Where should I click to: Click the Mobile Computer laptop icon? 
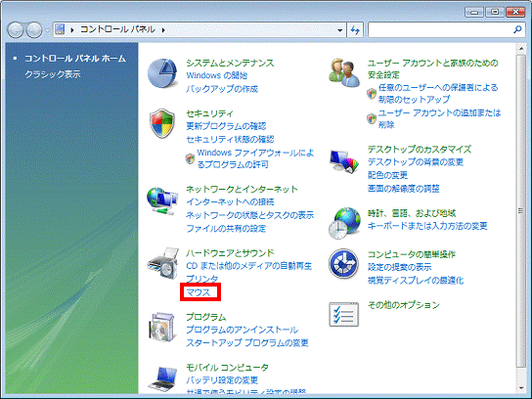(163, 379)
